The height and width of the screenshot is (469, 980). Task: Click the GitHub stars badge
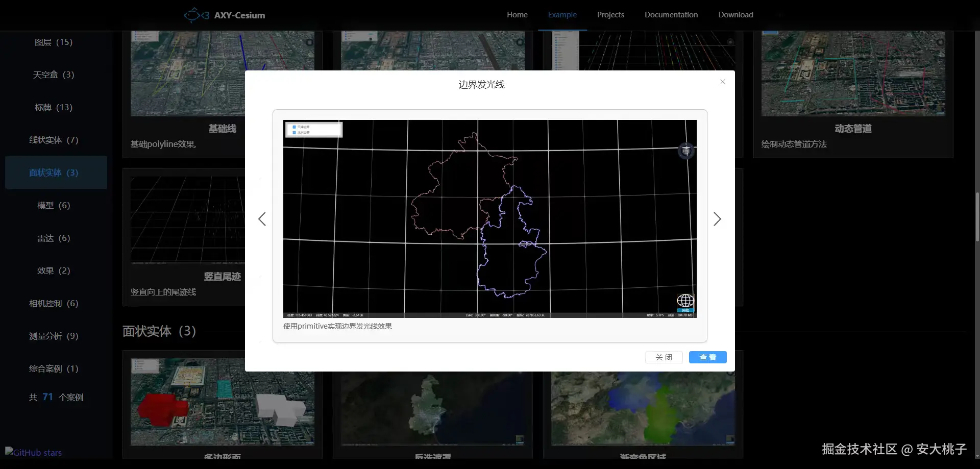click(x=34, y=452)
